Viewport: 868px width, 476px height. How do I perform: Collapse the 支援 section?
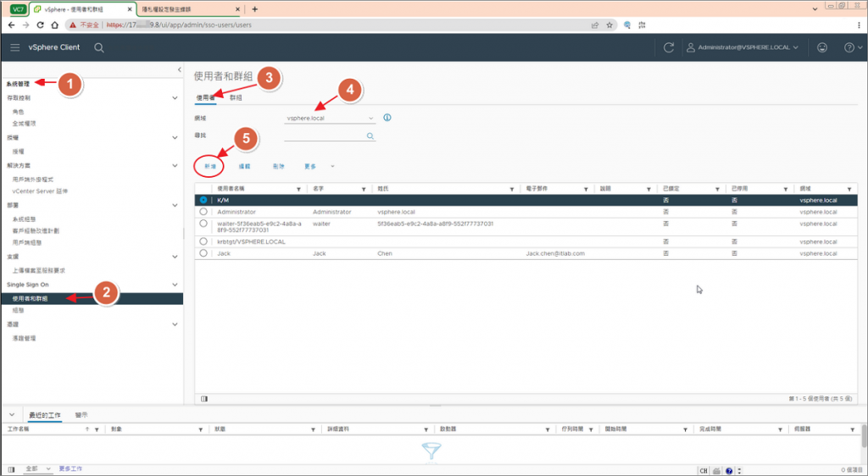(175, 257)
